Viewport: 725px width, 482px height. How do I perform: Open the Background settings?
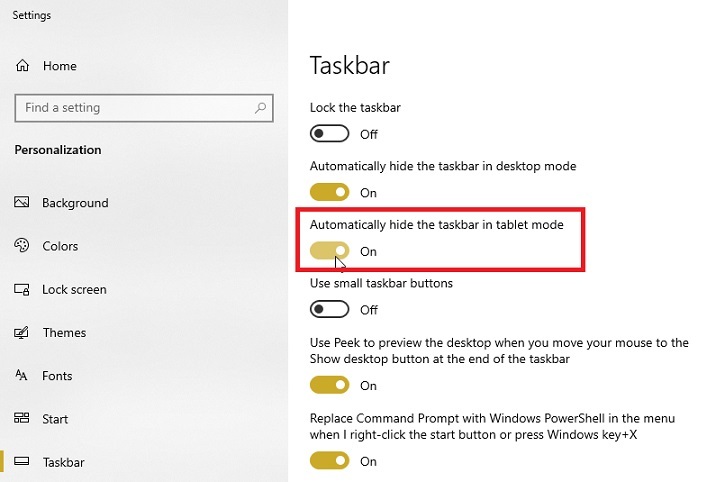tap(75, 203)
